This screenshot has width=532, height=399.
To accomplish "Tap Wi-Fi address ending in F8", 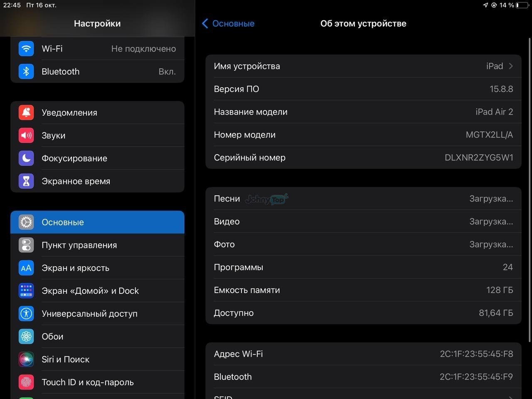I will coord(476,354).
